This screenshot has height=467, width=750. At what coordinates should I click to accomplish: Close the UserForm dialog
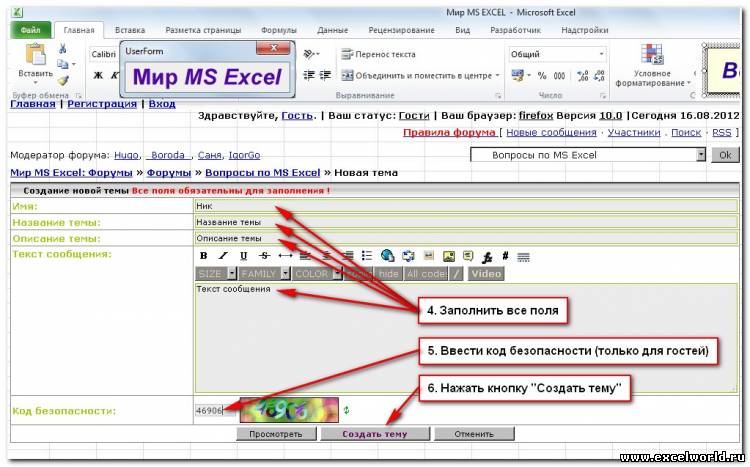click(273, 48)
